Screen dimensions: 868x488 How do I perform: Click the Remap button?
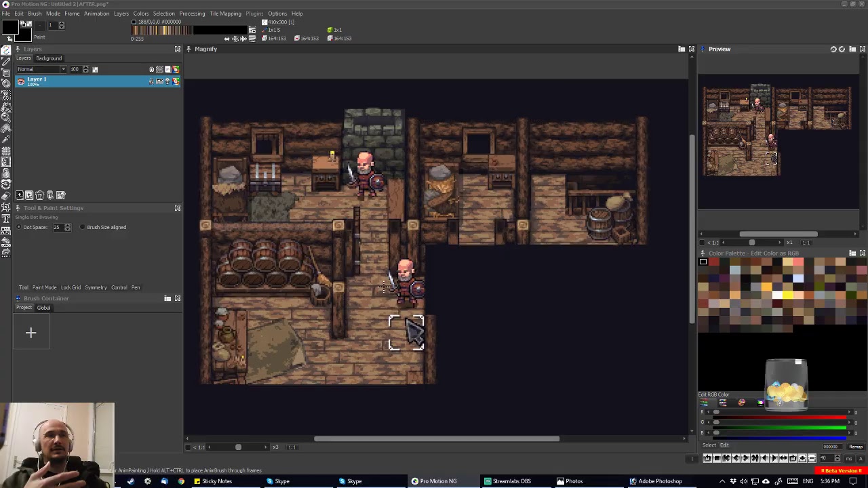click(856, 447)
